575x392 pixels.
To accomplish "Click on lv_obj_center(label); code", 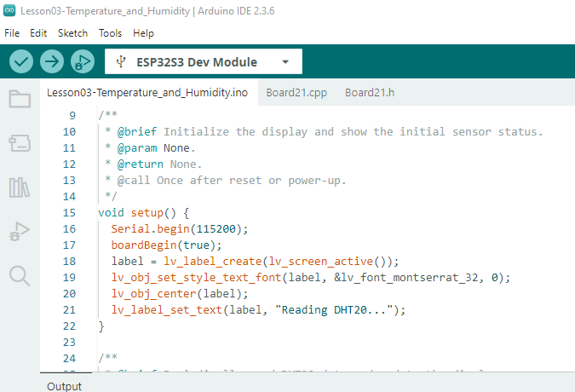I will pyautogui.click(x=180, y=293).
